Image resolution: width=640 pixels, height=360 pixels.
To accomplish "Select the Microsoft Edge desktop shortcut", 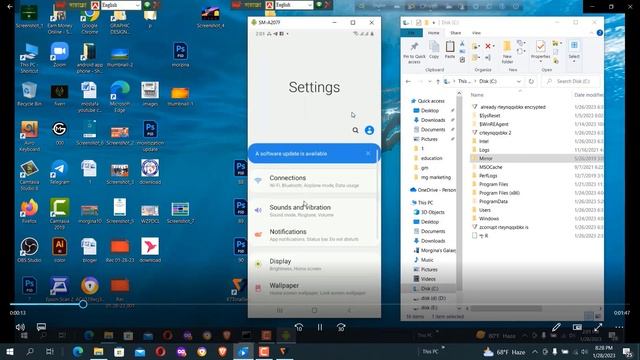I will 120,97.
